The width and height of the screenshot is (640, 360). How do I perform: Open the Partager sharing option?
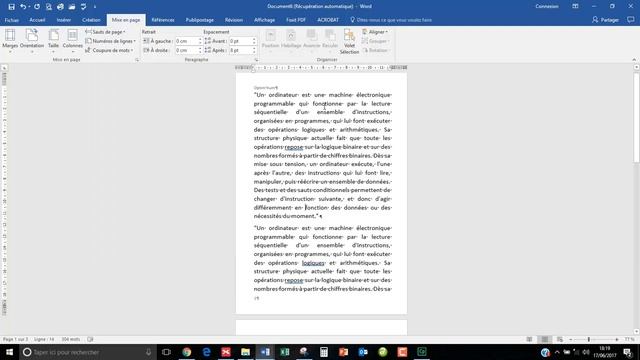605,20
